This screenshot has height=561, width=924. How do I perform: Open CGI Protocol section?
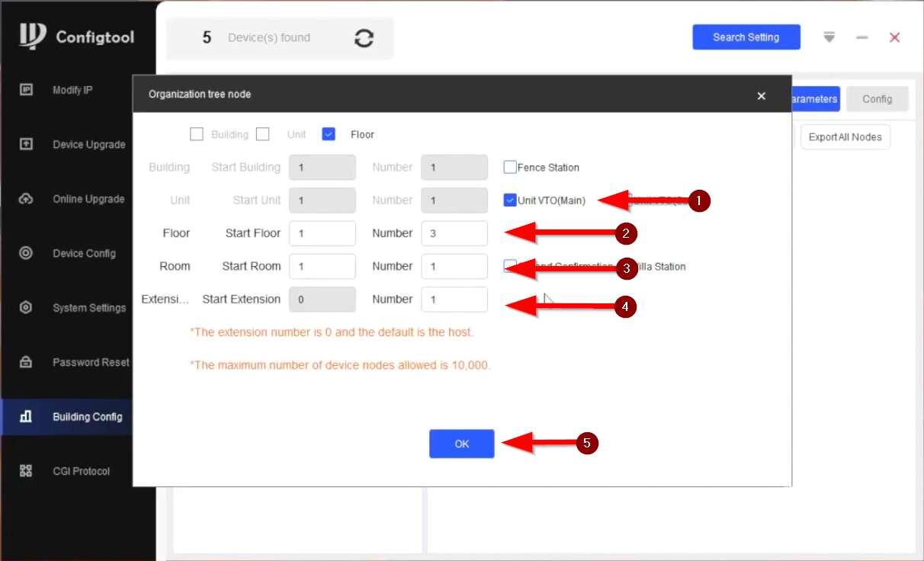pyautogui.click(x=81, y=471)
